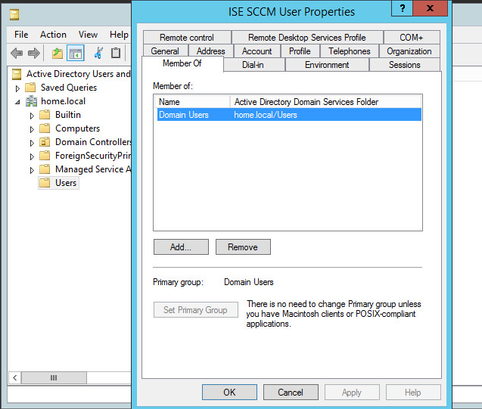The image size is (482, 409).
Task: Expand the Domain Controllers node
Action: coord(32,143)
